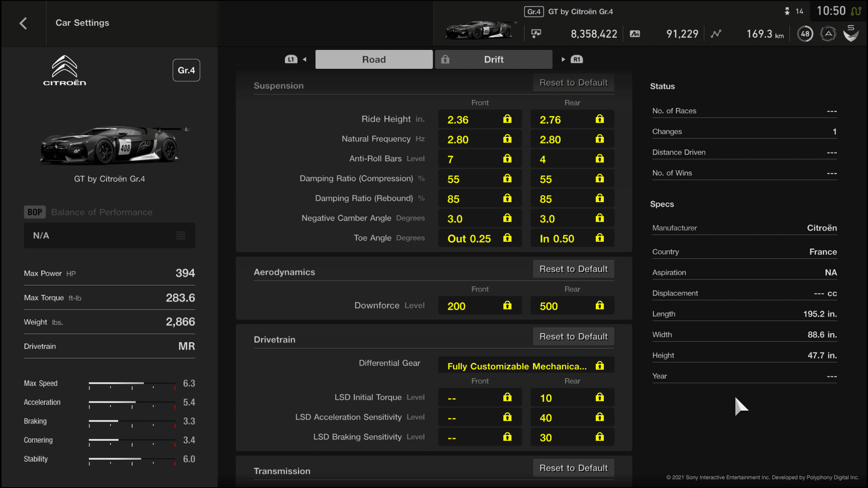This screenshot has width=868, height=488.
Task: Click the Gr.4 tag in header title
Action: 534,12
